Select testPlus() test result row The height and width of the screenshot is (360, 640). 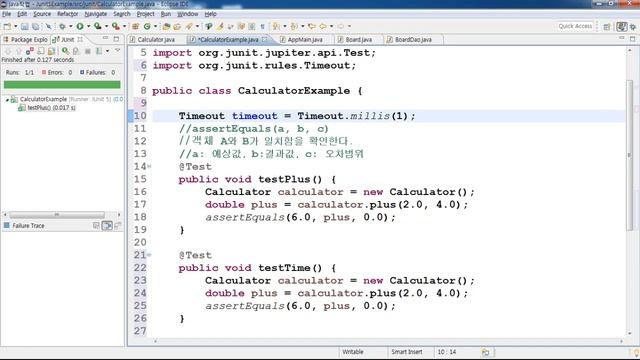[x=47, y=108]
